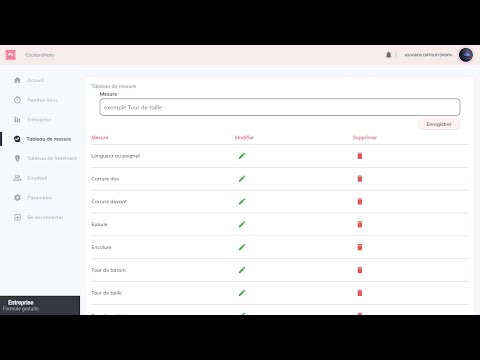
Task: Delete the Longueur au poignet row
Action: pos(360,156)
